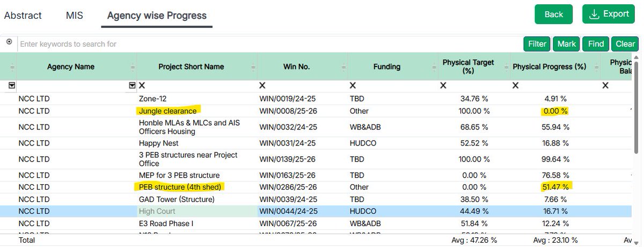Select the Agency wise Progress tab
This screenshot has width=644, height=247.
click(x=157, y=16)
